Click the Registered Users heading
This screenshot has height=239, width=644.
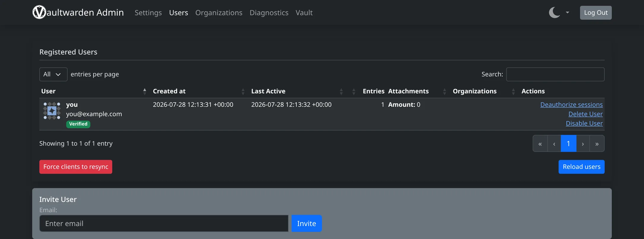[x=68, y=52]
